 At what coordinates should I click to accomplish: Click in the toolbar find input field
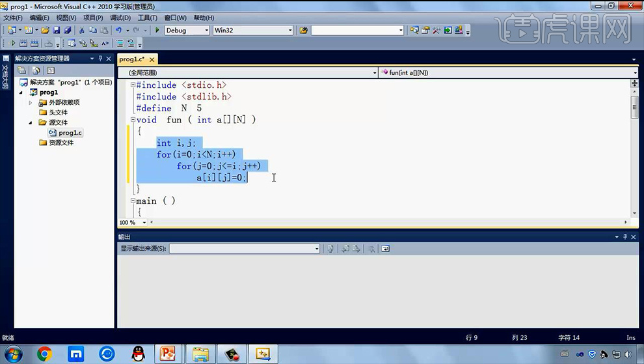tap(355, 30)
